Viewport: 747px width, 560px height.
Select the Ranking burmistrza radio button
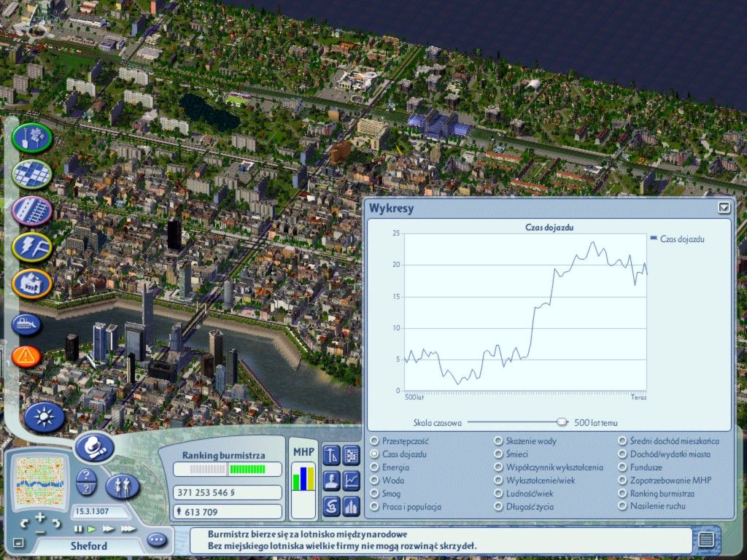tap(622, 494)
